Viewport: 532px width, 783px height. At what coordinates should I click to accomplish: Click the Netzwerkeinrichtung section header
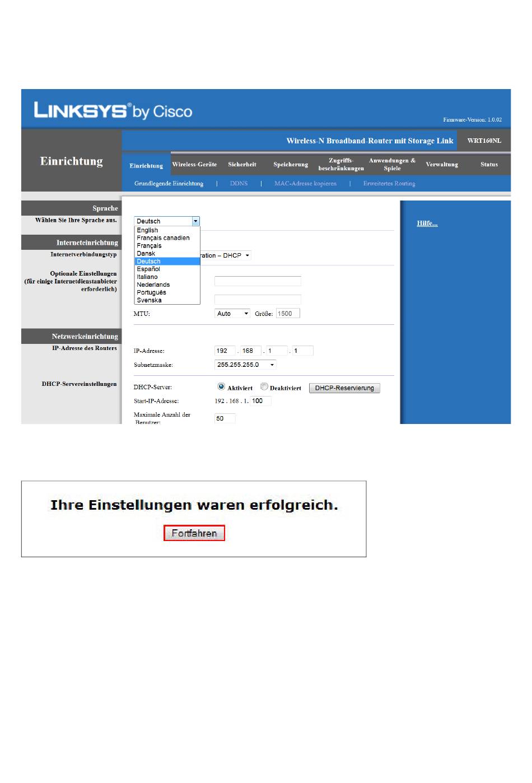(x=71, y=337)
